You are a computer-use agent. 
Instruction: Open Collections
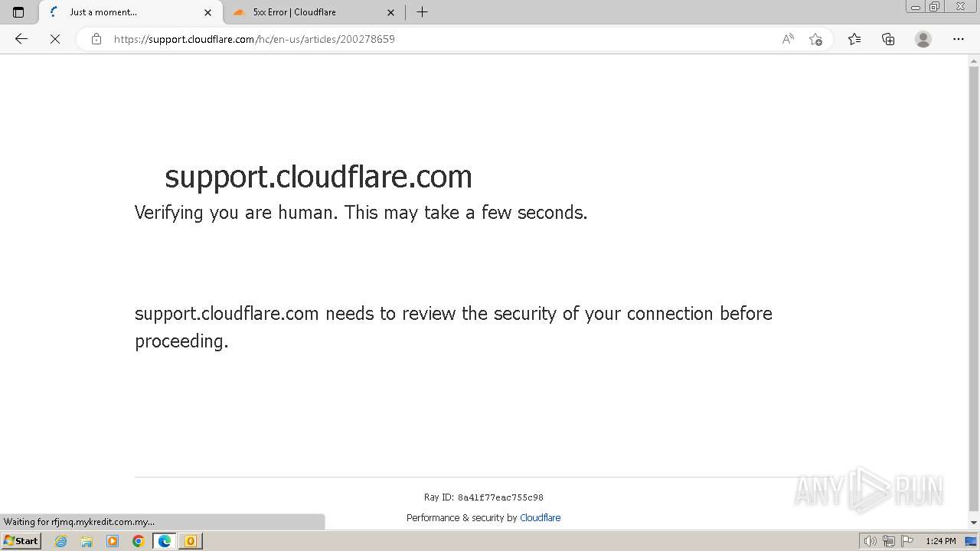pos(888,39)
